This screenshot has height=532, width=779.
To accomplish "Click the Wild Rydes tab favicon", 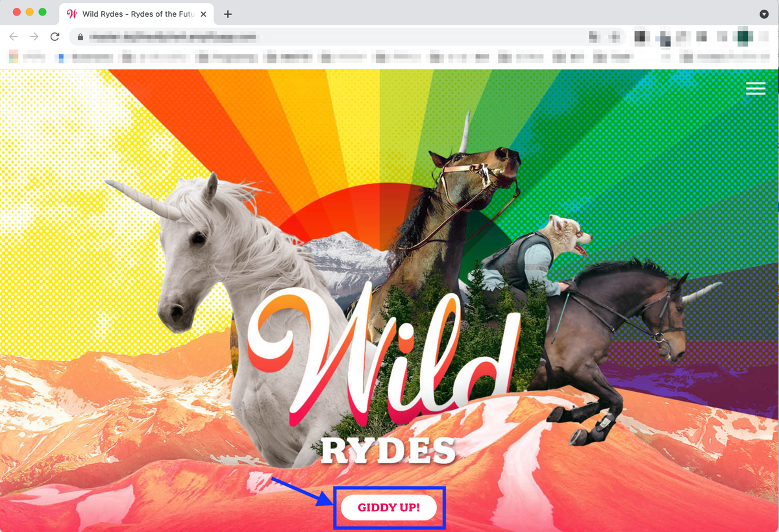I will pyautogui.click(x=73, y=14).
